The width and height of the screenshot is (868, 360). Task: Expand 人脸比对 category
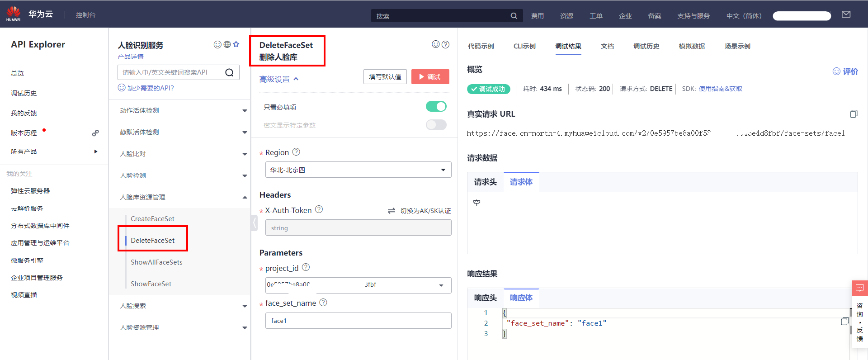point(245,154)
